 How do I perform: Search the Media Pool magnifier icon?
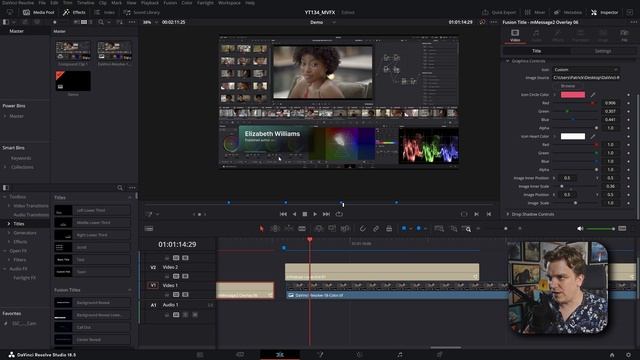click(x=100, y=22)
